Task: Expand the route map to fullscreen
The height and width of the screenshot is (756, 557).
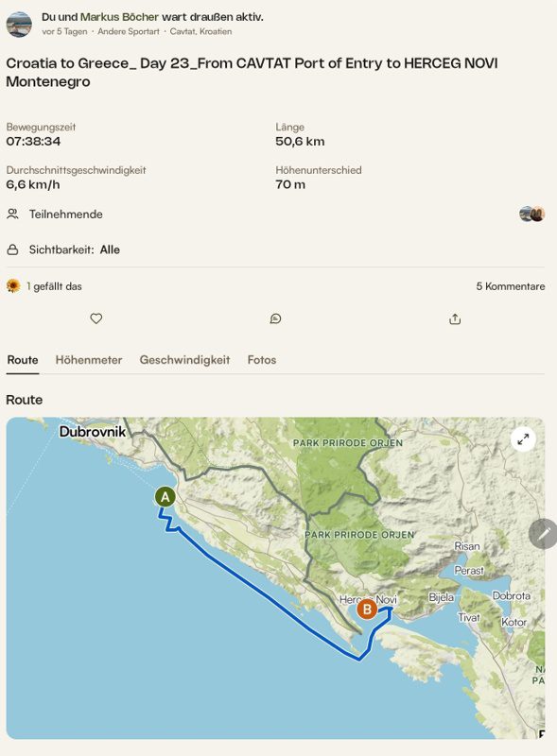Action: (x=523, y=439)
